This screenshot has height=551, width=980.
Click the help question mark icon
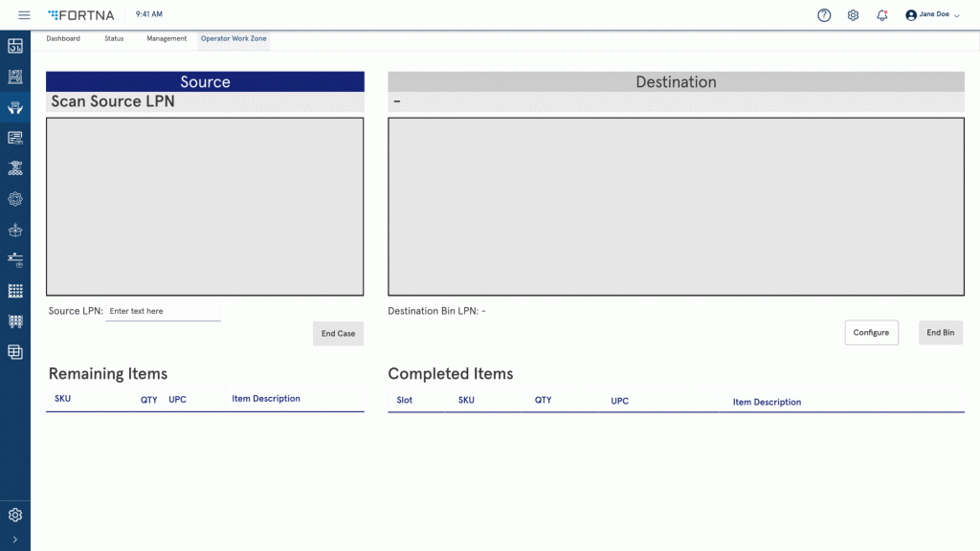coord(824,15)
